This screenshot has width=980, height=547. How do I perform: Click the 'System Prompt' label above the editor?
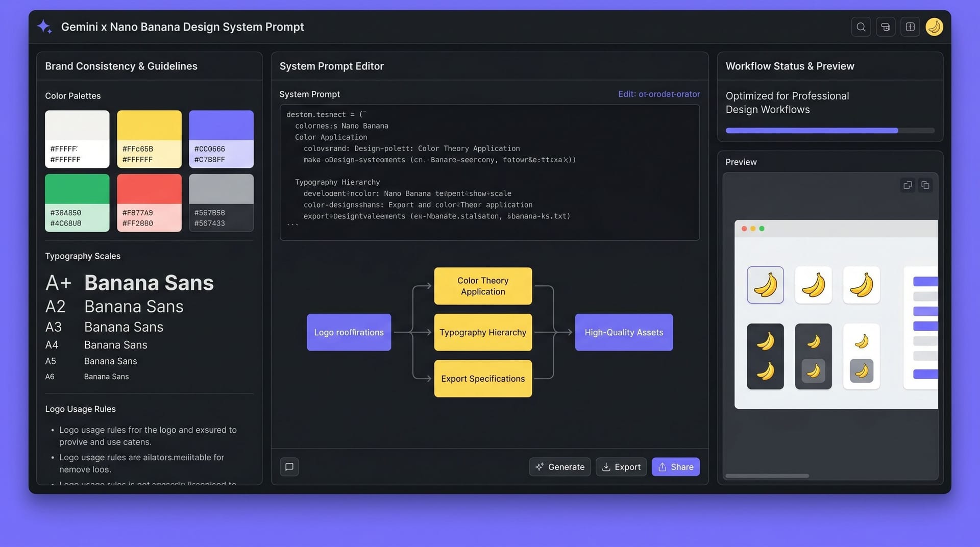(309, 94)
